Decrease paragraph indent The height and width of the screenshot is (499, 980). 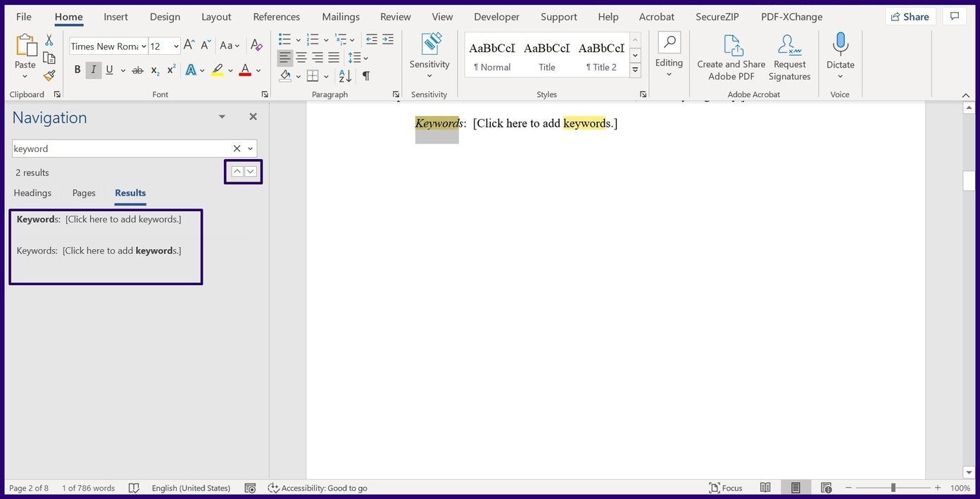coord(372,39)
